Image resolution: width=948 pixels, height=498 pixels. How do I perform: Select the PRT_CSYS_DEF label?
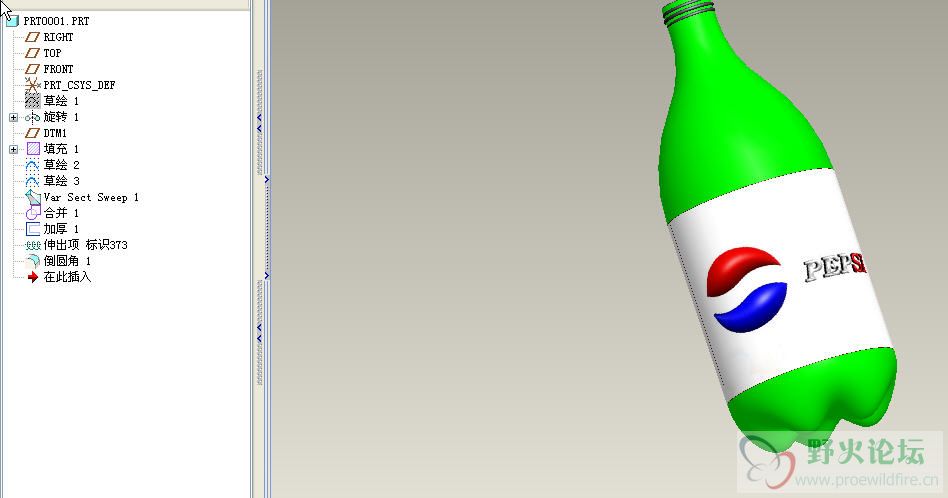tap(79, 85)
